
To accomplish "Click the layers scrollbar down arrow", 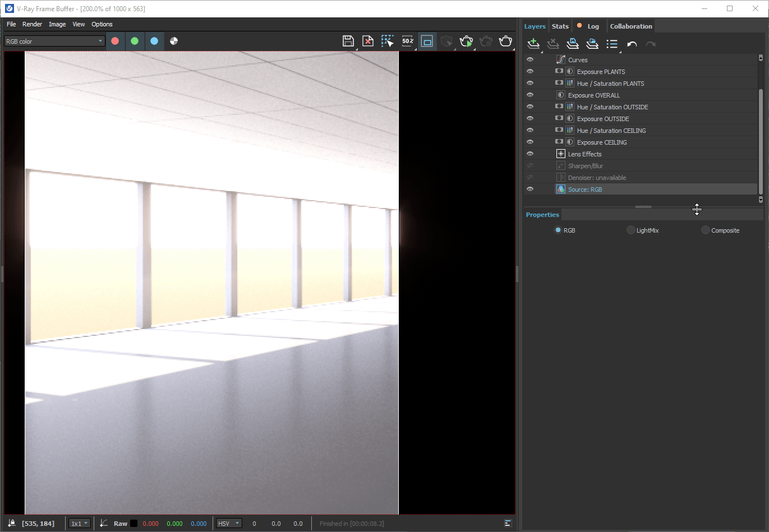I will tap(761, 199).
